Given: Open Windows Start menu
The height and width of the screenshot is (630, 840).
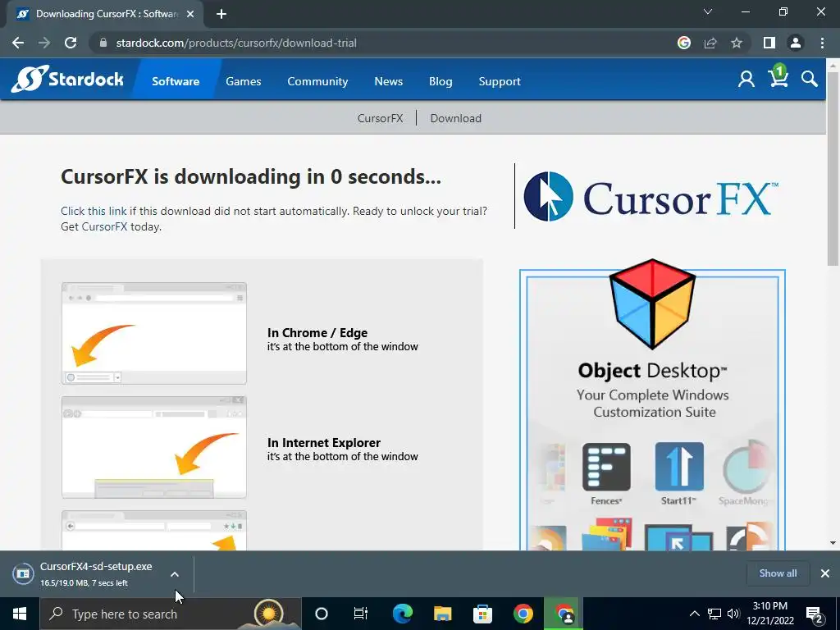Looking at the screenshot, I should point(20,614).
